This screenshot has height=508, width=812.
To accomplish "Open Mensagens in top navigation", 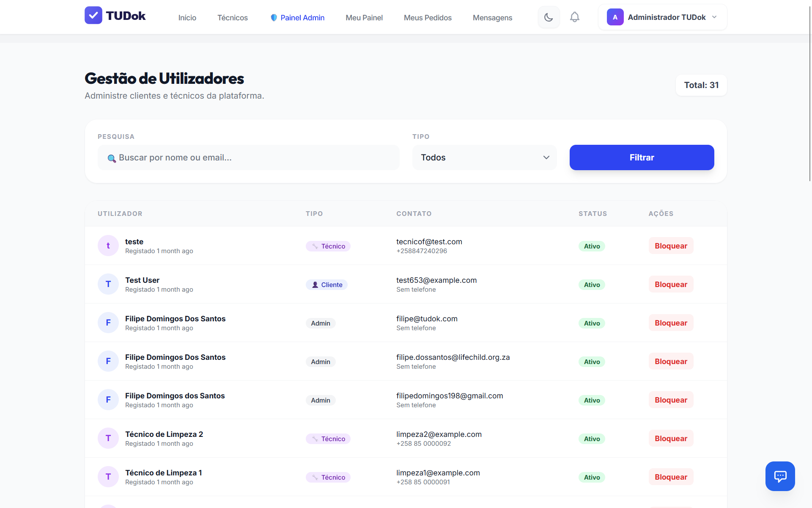I will point(492,18).
